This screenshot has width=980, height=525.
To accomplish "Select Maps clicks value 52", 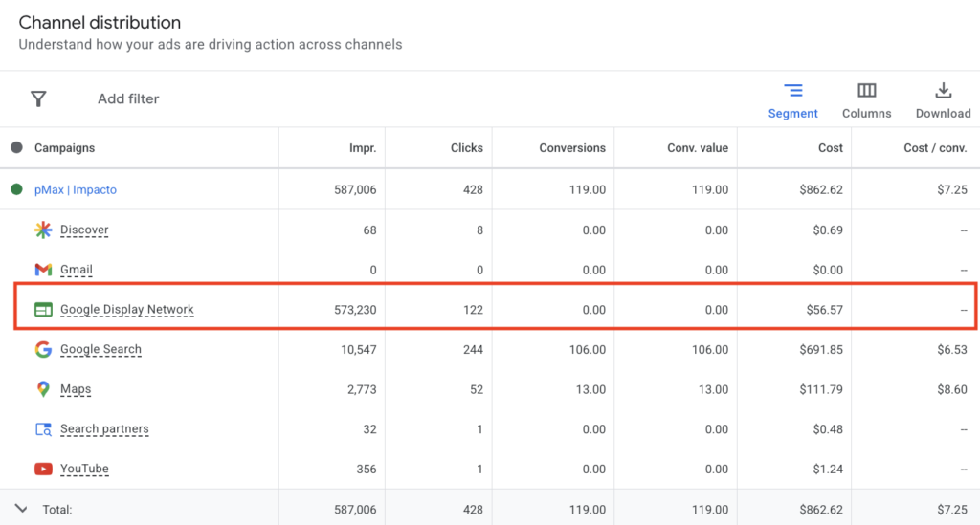I will [477, 389].
